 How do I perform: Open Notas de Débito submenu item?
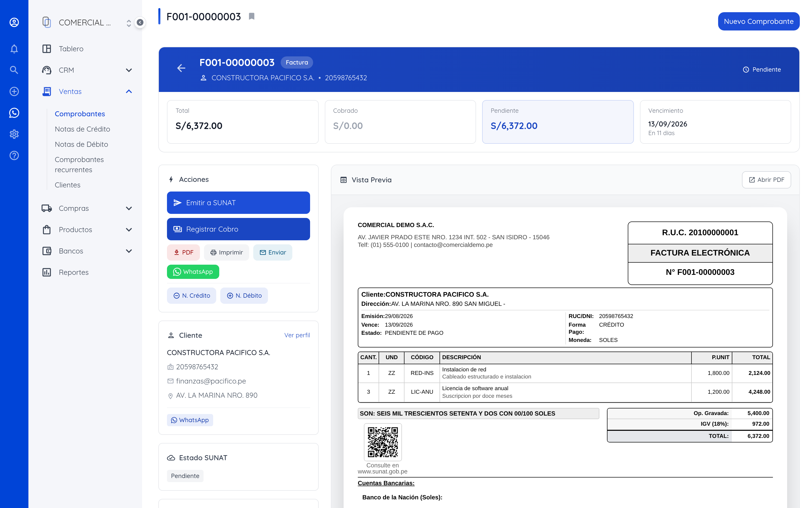(81, 144)
